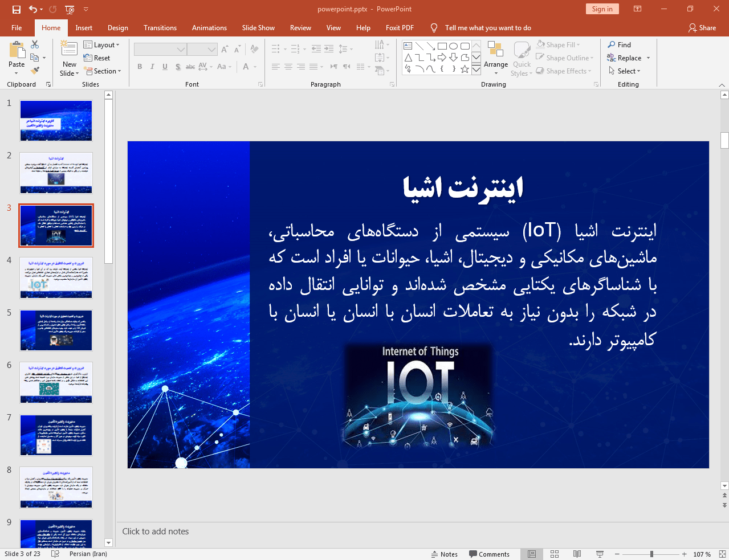This screenshot has height=560, width=729.
Task: Expand the shapes gallery More arrow
Action: coord(476,70)
